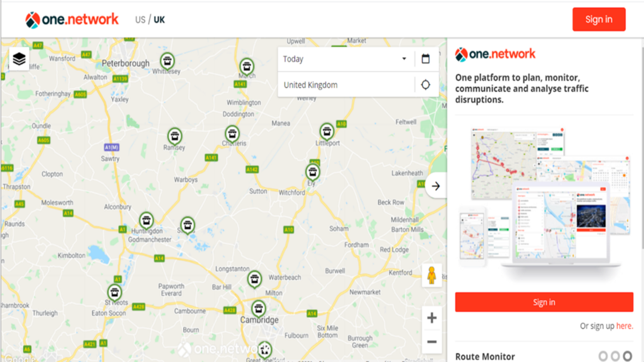
Task: Switch region to UK
Action: click(159, 20)
